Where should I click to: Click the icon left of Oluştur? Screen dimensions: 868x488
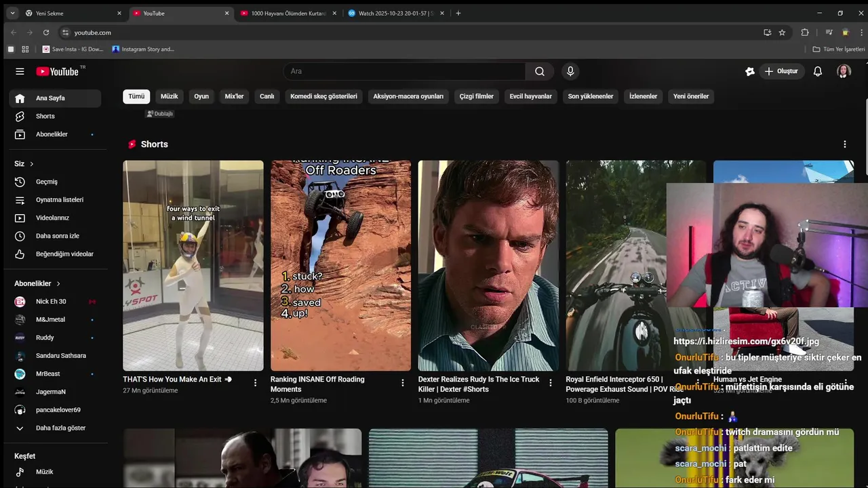750,71
